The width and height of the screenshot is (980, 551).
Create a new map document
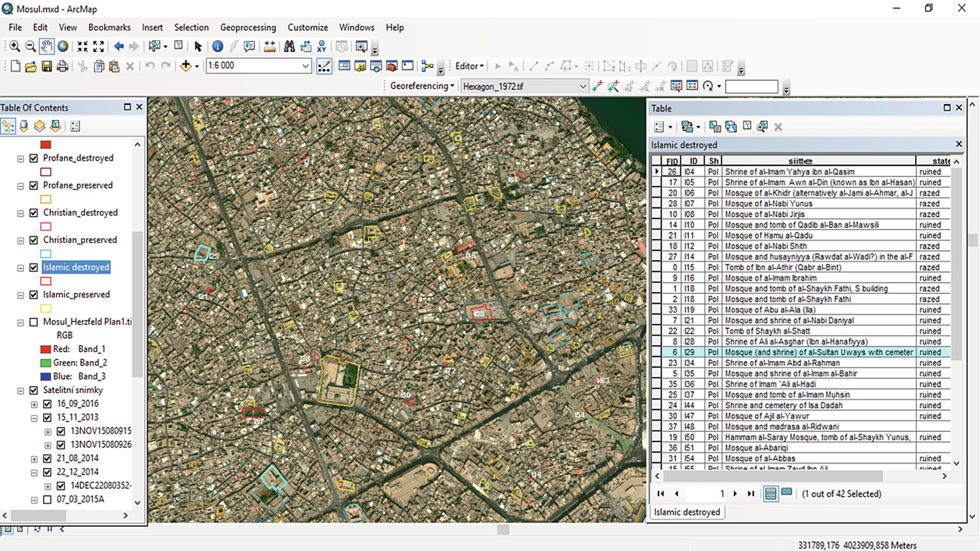[x=15, y=66]
